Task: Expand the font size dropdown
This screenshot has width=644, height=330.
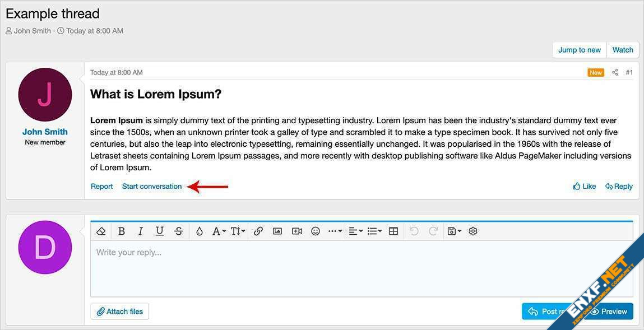Action: click(x=238, y=231)
